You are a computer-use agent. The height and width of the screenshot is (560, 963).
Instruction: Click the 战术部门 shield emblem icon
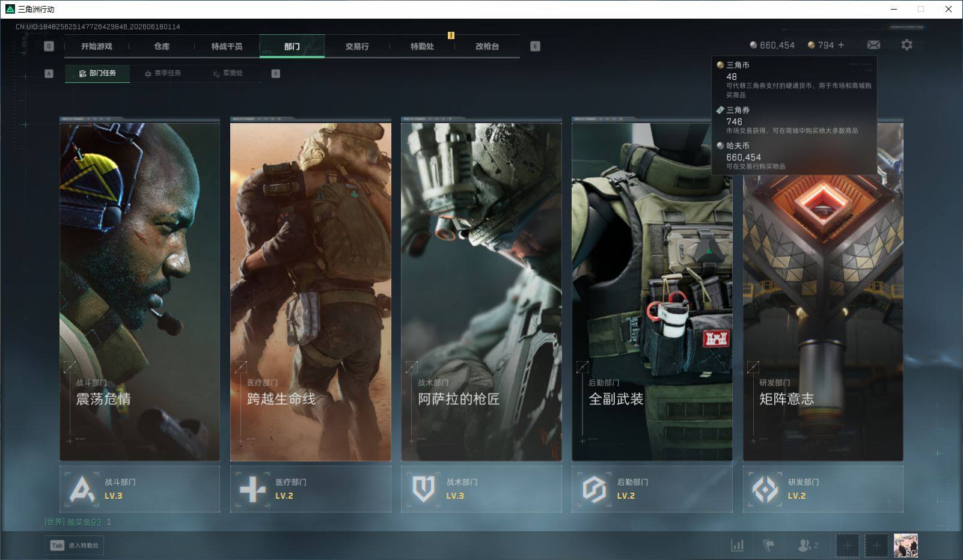[423, 490]
